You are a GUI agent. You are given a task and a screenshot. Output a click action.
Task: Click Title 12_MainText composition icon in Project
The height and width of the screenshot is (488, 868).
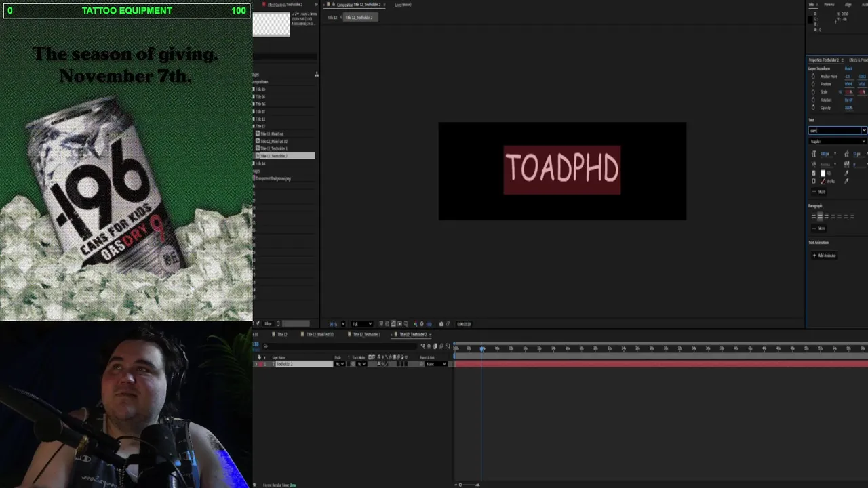click(x=258, y=134)
